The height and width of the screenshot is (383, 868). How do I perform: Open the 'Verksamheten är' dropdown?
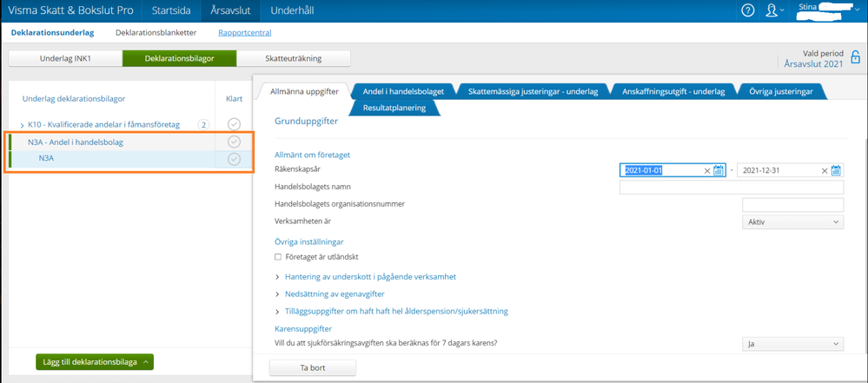(x=793, y=222)
